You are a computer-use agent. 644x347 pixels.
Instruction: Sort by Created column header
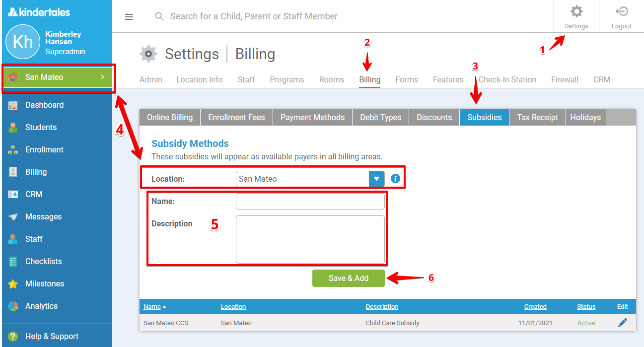(x=535, y=306)
